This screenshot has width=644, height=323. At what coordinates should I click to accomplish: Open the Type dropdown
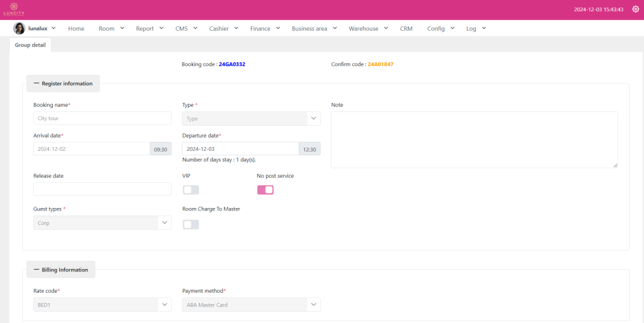(251, 118)
